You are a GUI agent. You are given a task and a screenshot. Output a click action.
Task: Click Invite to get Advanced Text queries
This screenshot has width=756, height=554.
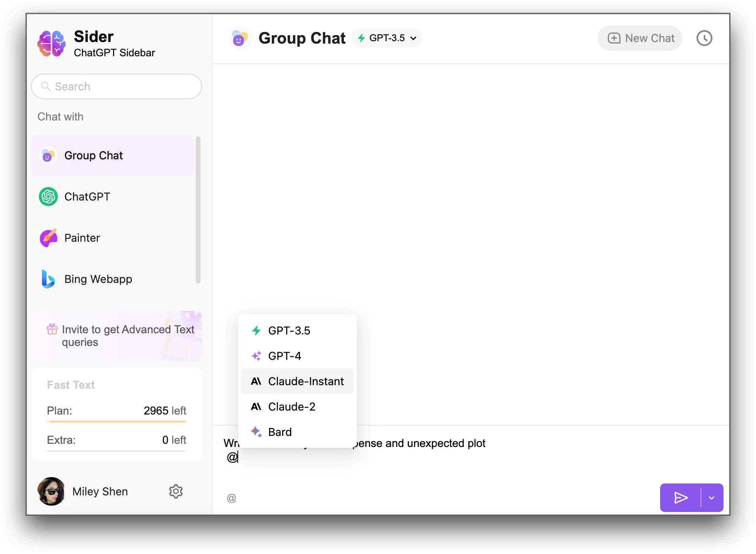coord(116,336)
